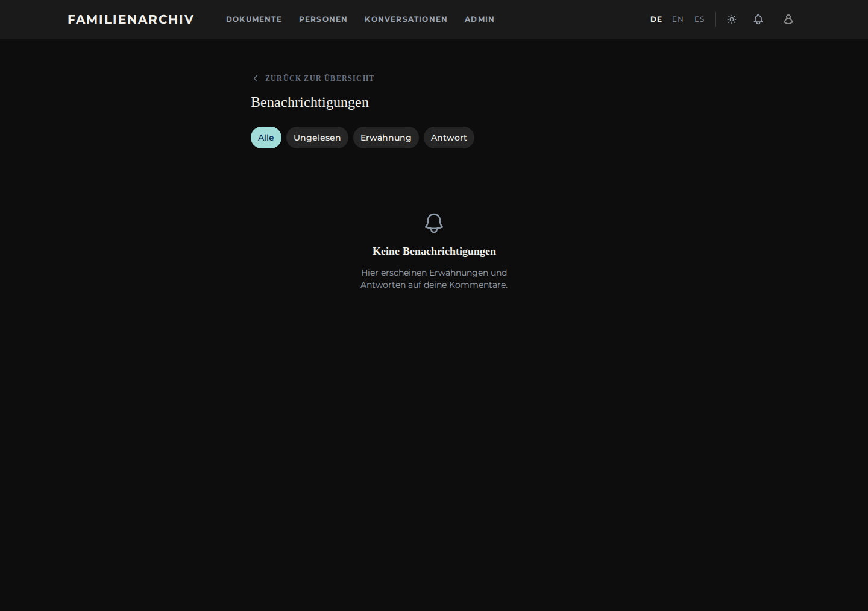868x611 pixels.
Task: Click the Benachrichtigungen page heading
Action: coord(310,103)
